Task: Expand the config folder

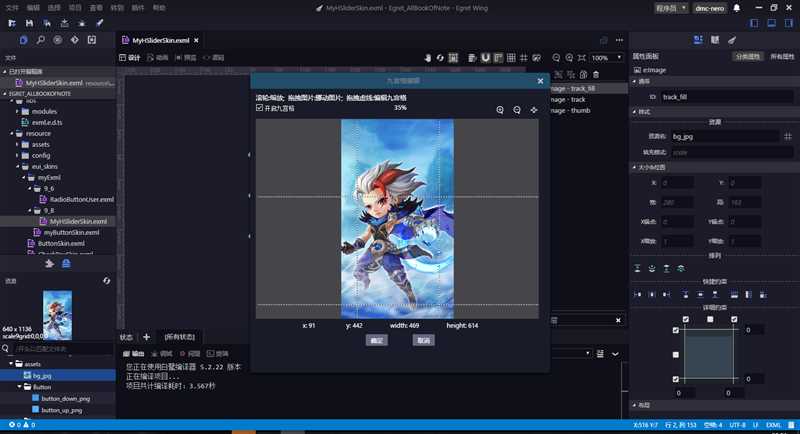Action: (x=17, y=156)
